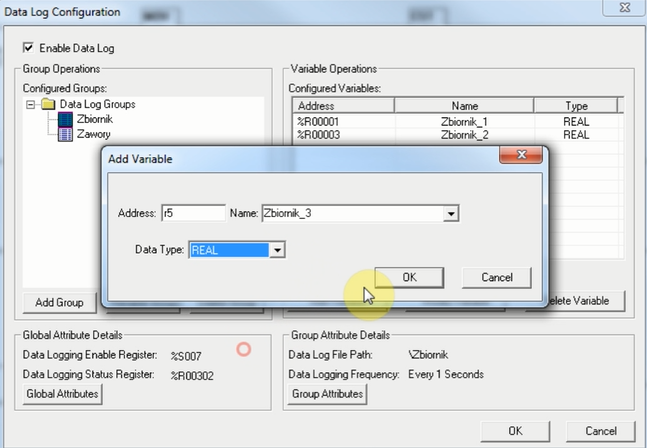Click OK in Data Log Configuration
This screenshot has width=647, height=448.
coord(515,431)
